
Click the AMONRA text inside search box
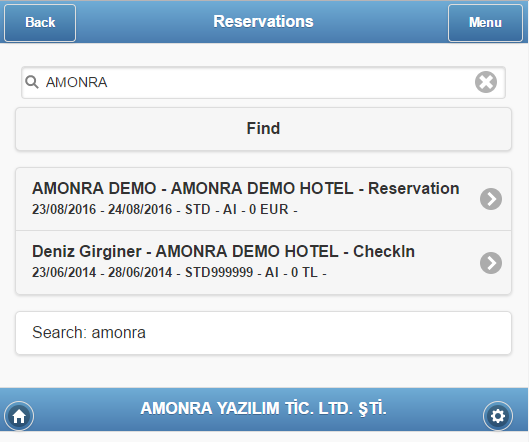point(77,82)
